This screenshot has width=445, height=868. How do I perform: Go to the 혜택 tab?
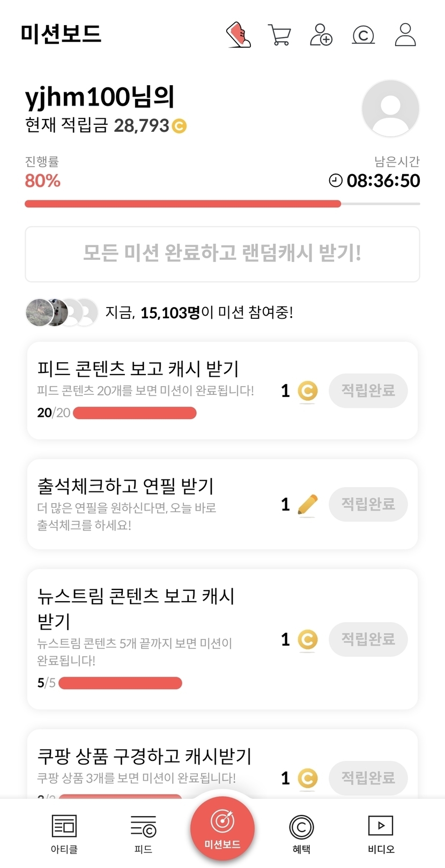click(x=301, y=833)
